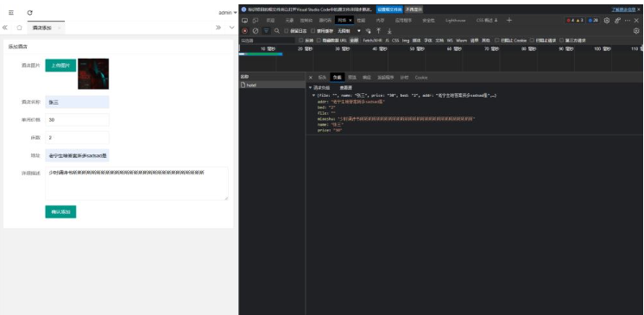Viewport: 644px width, 315px height.
Task: Open the uploaded hotel image thumbnail
Action: coord(93,74)
